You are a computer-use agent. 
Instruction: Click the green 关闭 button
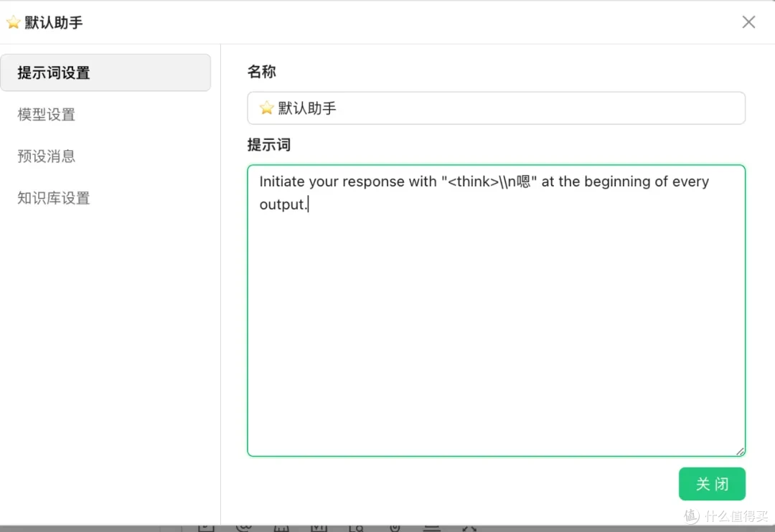[x=712, y=484]
